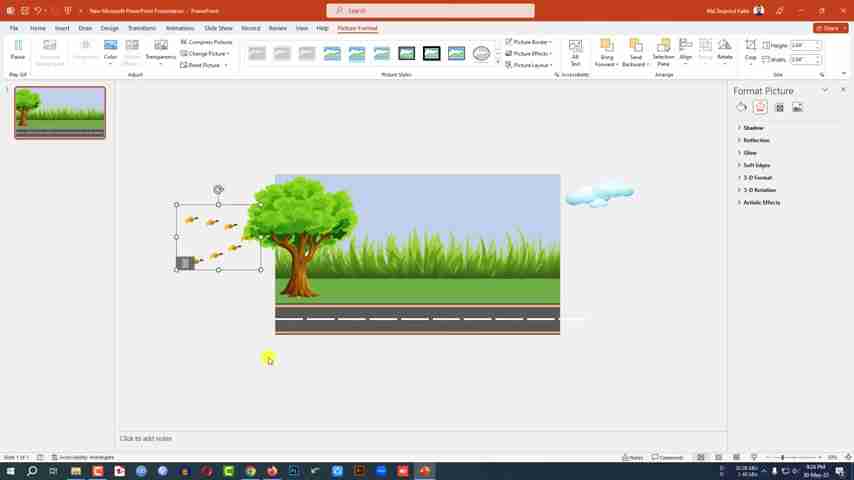The width and height of the screenshot is (854, 480).
Task: Select the Effects icon in Format Picture
Action: 760,107
